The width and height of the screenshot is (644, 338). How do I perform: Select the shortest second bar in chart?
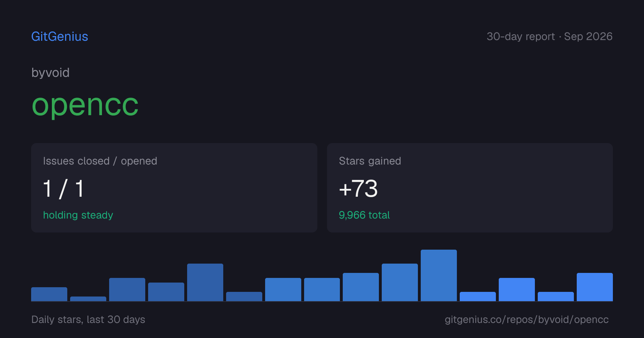tap(88, 299)
